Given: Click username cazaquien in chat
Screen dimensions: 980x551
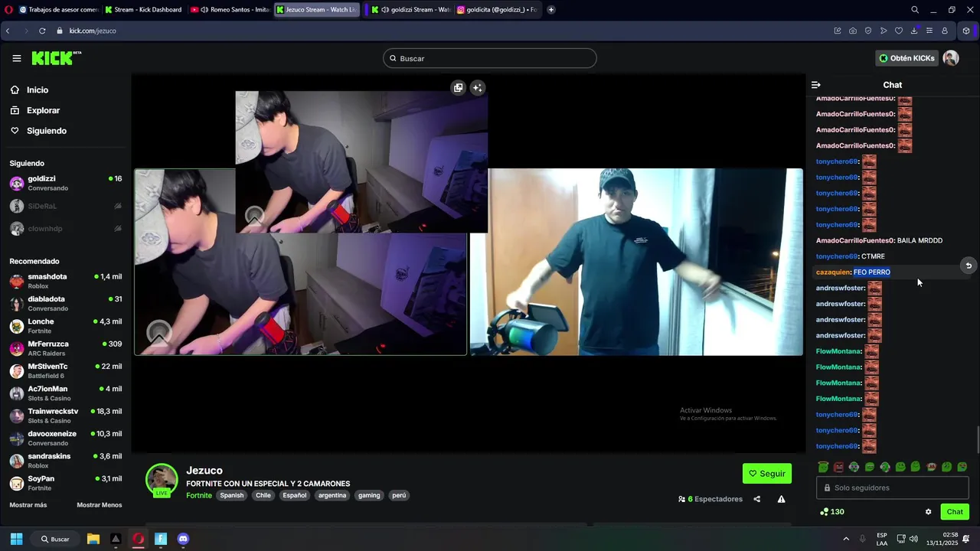Looking at the screenshot, I should point(833,272).
